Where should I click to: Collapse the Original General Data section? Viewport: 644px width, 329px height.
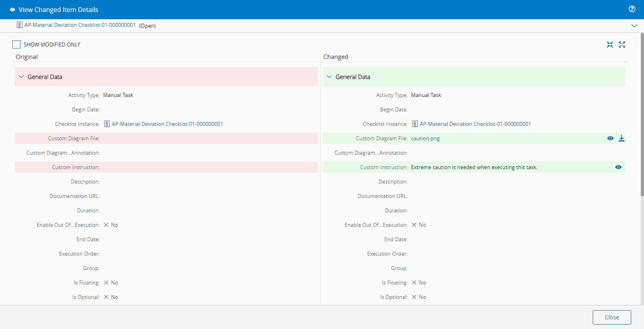(x=22, y=77)
